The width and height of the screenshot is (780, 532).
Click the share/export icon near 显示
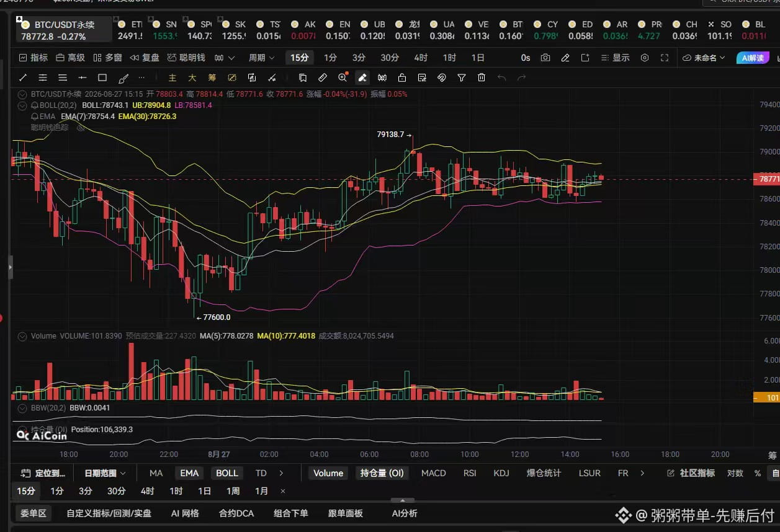tap(585, 58)
